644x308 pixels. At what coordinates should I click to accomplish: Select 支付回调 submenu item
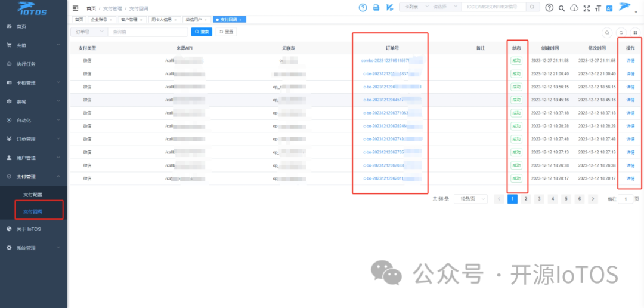click(x=33, y=211)
